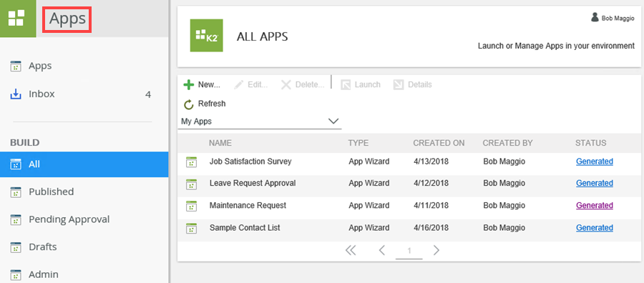This screenshot has width=644, height=283.
Task: Click the green K2 apps grid icon
Action: [x=18, y=19]
